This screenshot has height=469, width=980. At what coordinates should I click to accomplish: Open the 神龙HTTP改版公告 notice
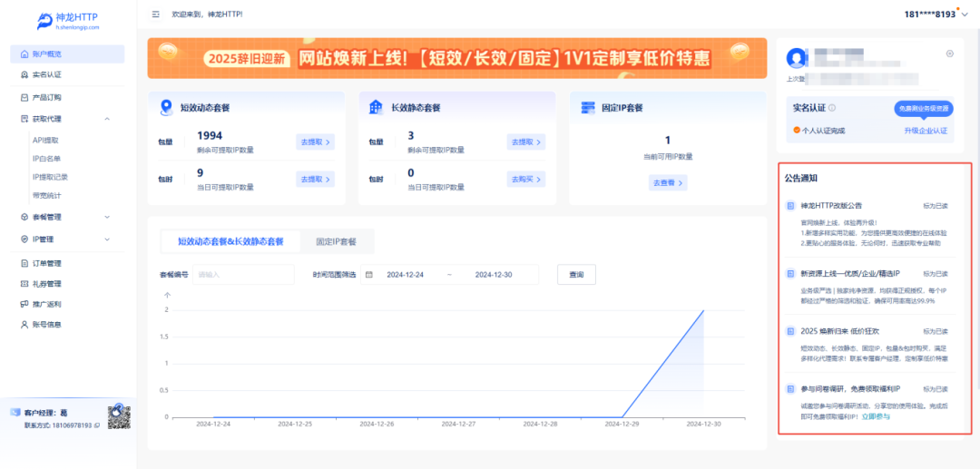pos(832,205)
